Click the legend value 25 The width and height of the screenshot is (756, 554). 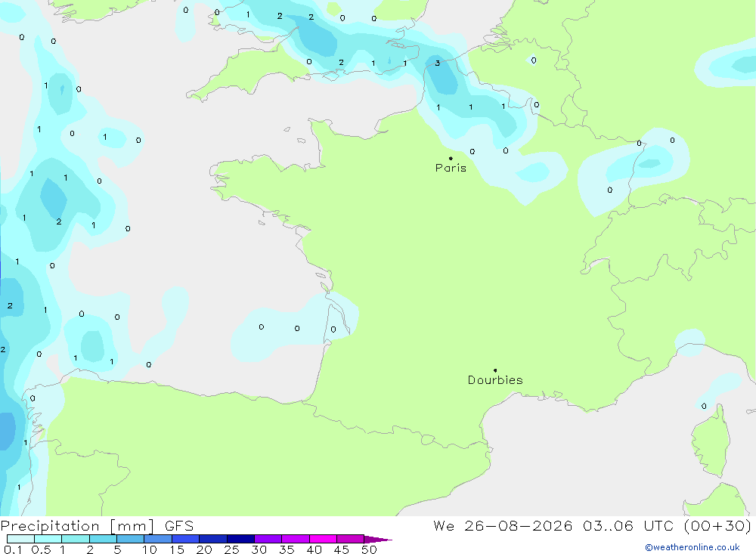pos(231,549)
